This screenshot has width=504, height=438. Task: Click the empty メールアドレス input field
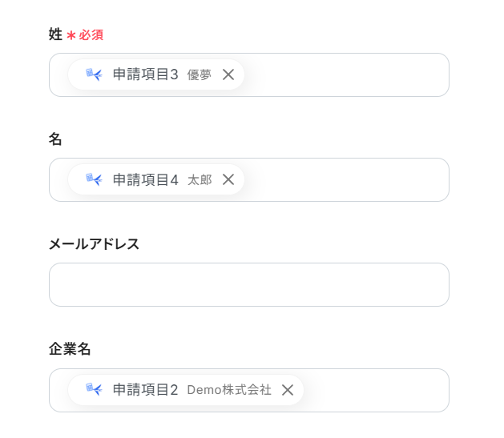click(x=248, y=284)
